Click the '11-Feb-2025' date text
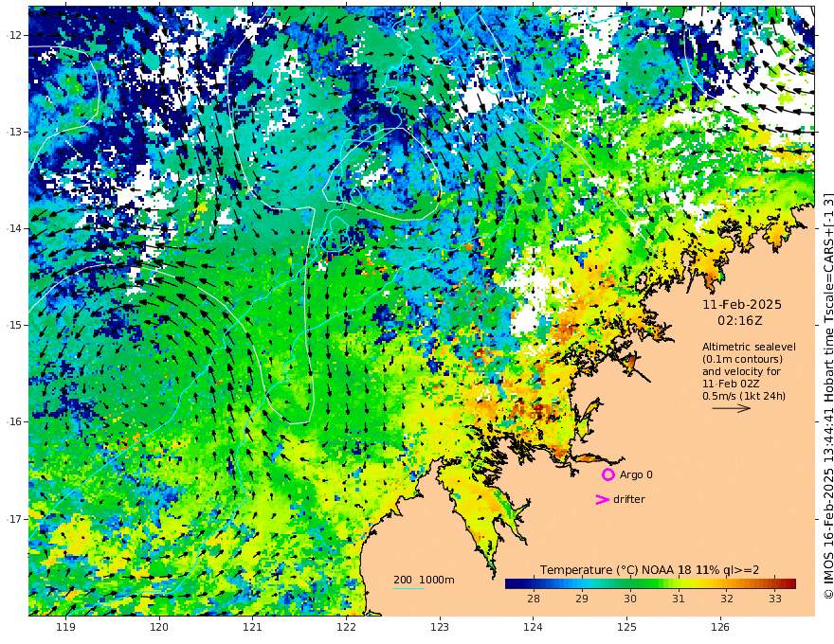 (x=742, y=304)
